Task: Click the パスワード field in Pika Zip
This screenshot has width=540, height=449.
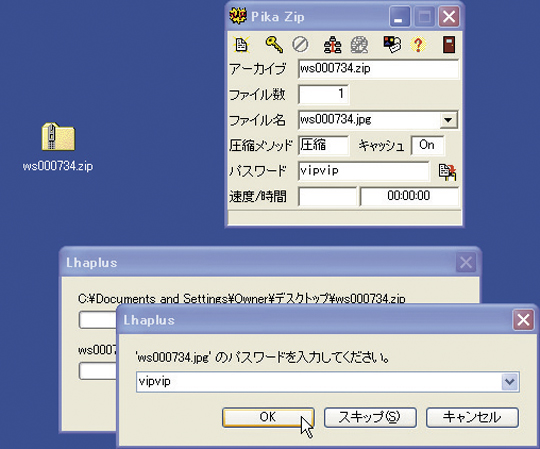Action: click(x=364, y=171)
